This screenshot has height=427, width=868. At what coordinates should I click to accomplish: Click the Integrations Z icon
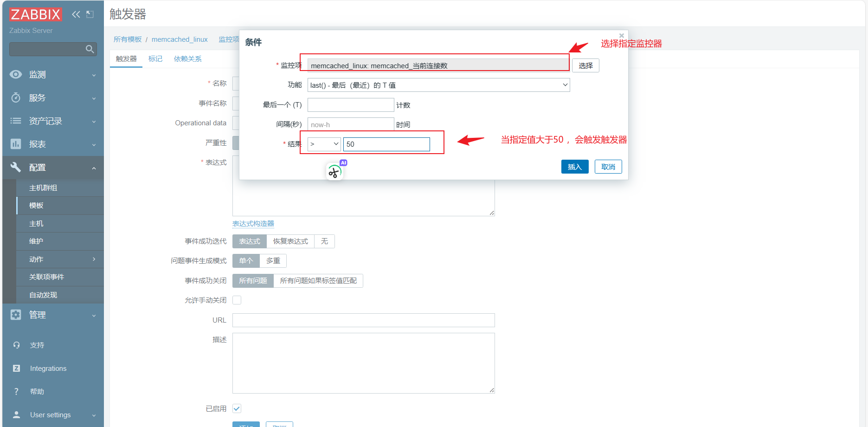(17, 369)
